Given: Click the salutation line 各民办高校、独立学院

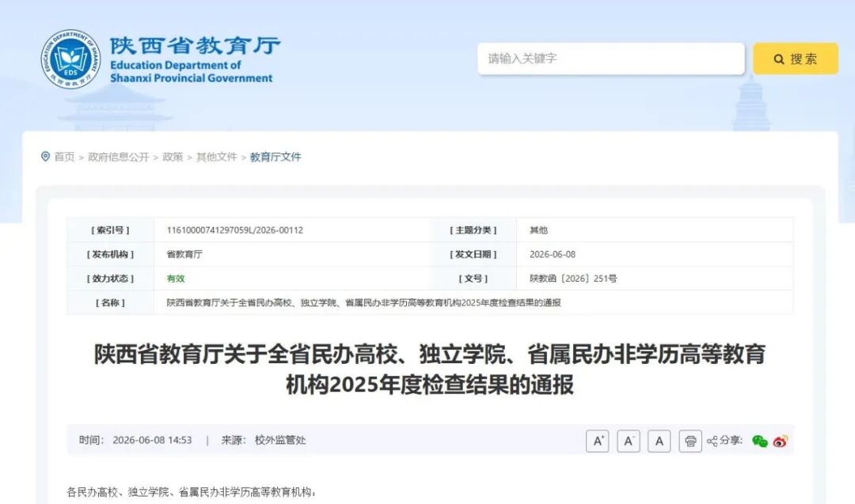Looking at the screenshot, I should coord(192,492).
